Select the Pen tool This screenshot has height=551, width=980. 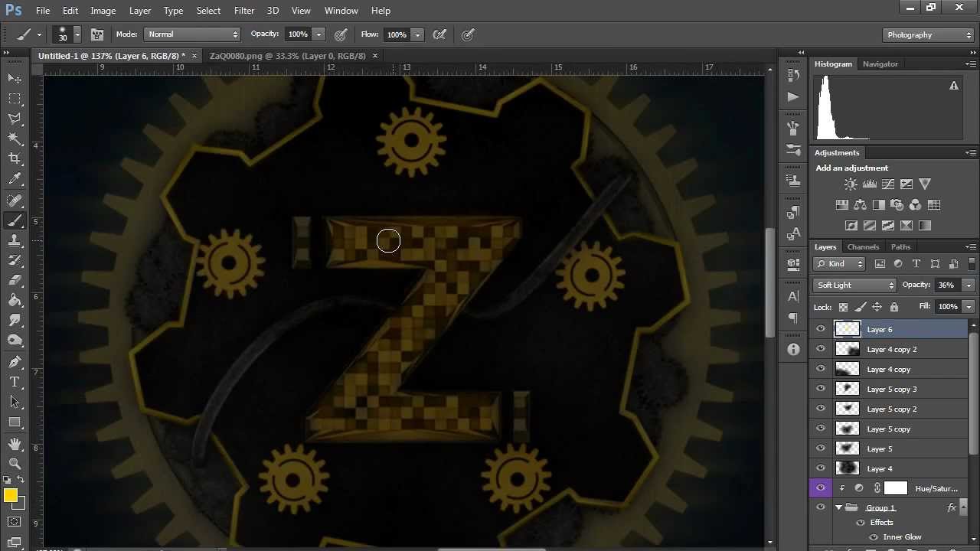[x=15, y=361]
